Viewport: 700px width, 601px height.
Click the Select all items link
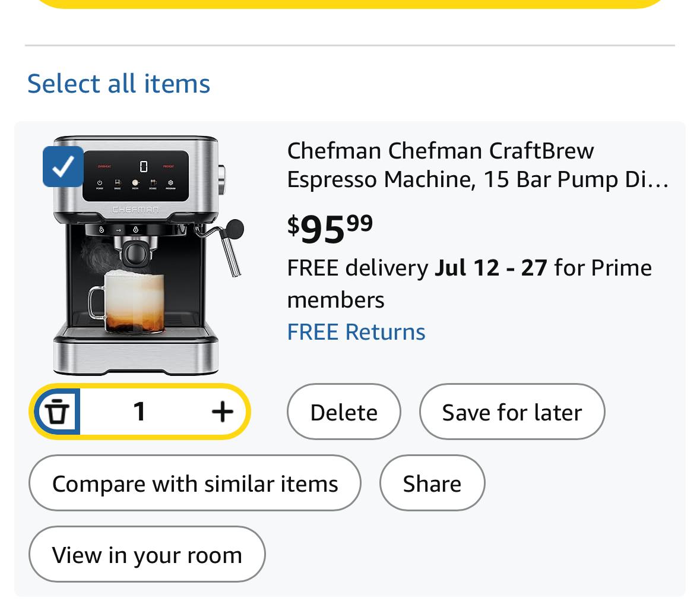(x=119, y=83)
